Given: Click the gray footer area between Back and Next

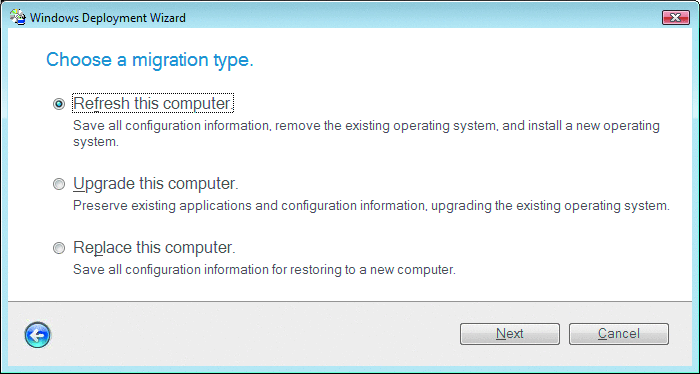Looking at the screenshot, I should pyautogui.click(x=254, y=334).
